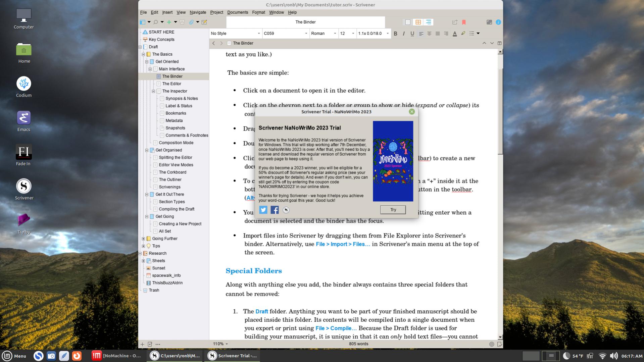Image resolution: width=644 pixels, height=362 pixels.
Task: Toggle the editor split button
Action: click(x=500, y=43)
